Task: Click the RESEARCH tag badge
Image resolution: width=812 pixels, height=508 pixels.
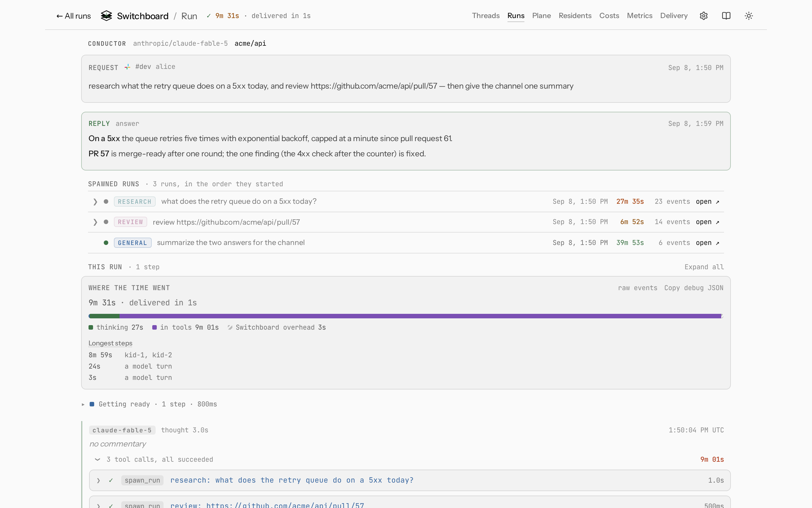Action: (134, 202)
